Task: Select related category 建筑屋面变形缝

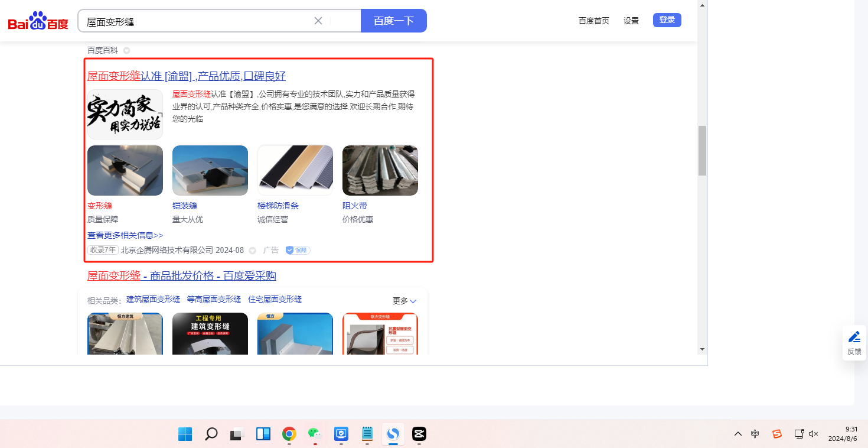Action: (153, 300)
